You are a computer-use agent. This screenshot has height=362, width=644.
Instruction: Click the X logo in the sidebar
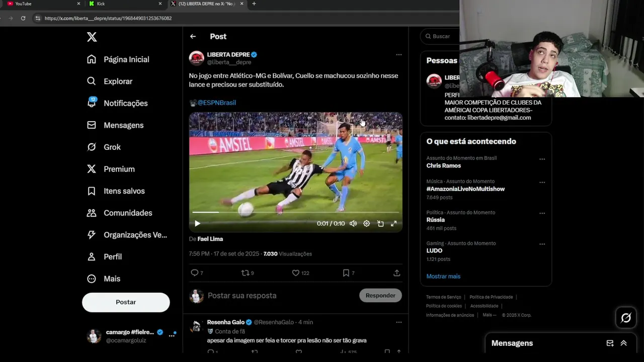coord(92,37)
